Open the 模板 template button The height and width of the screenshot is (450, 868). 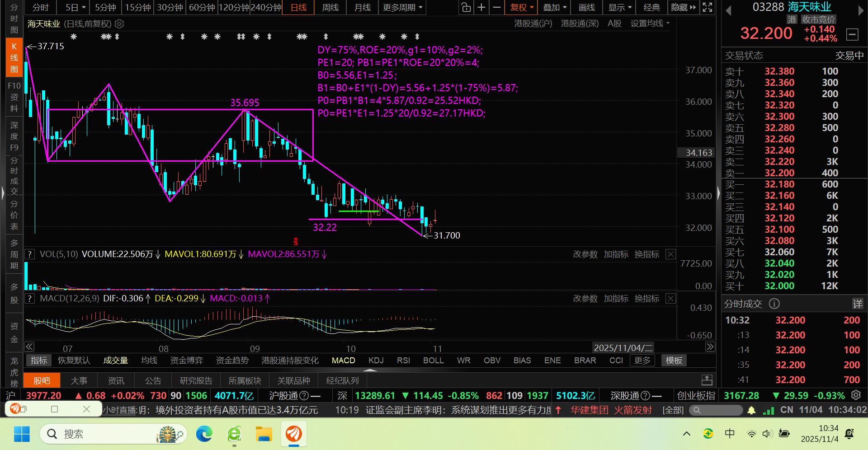674,360
